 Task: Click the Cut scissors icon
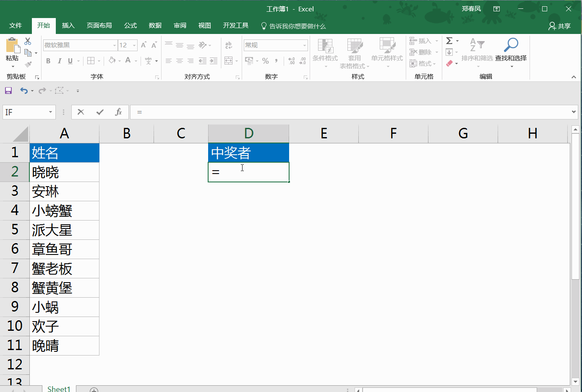coord(28,41)
